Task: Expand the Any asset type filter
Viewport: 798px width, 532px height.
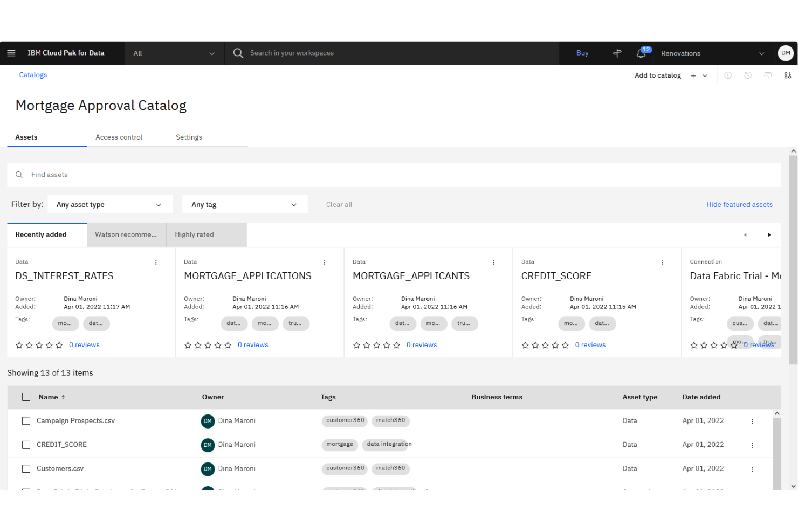Action: pyautogui.click(x=110, y=205)
